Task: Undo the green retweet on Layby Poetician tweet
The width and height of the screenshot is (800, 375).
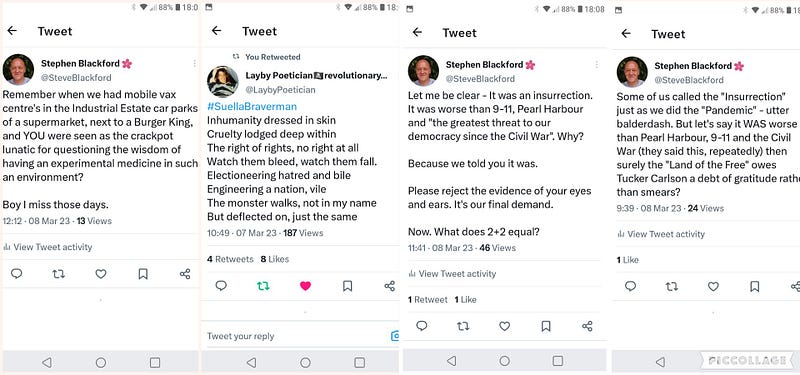Action: point(263,286)
